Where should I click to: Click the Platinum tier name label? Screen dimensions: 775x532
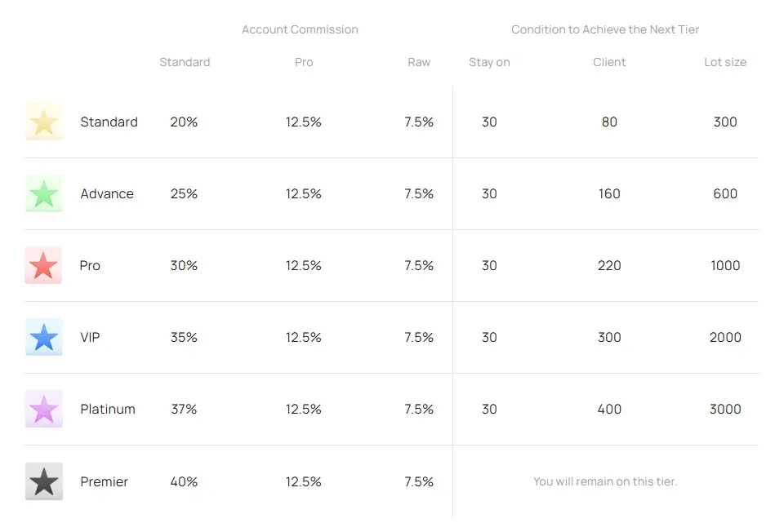pyautogui.click(x=108, y=410)
